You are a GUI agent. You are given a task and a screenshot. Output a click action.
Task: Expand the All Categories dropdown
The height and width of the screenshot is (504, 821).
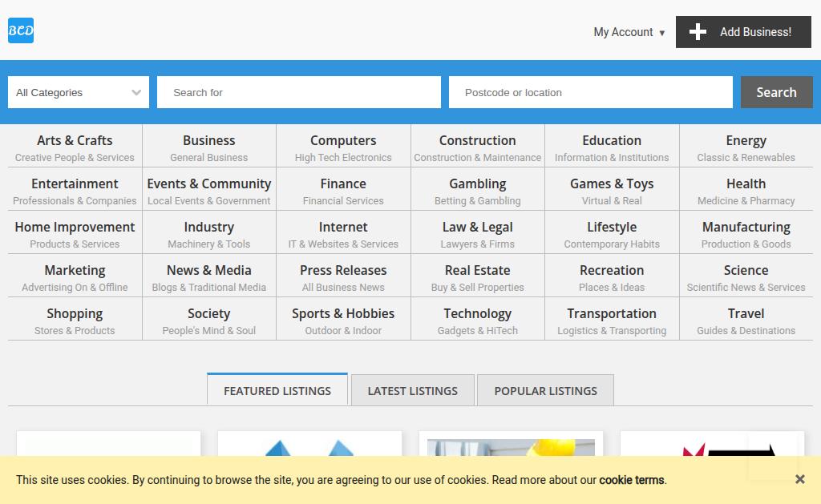coord(79,93)
